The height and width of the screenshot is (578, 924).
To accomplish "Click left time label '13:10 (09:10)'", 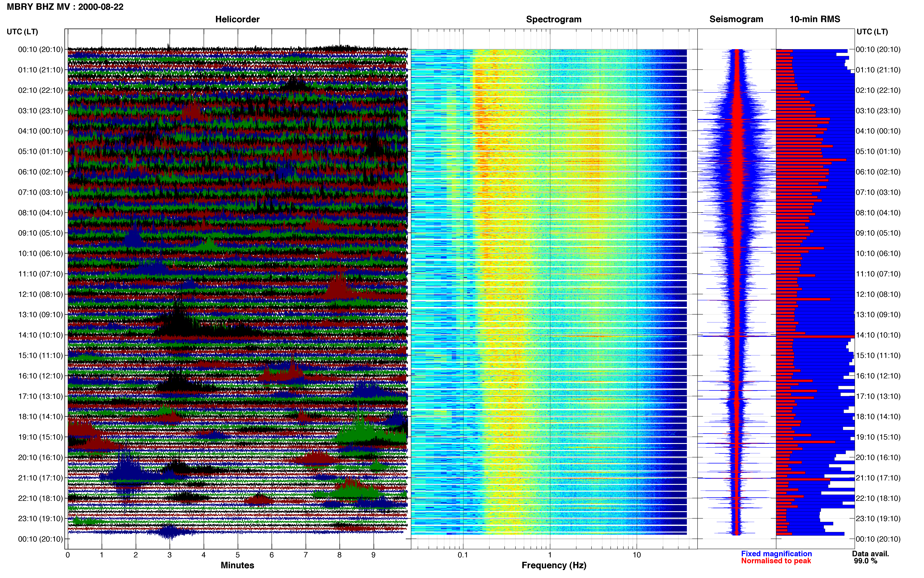I will [x=41, y=315].
